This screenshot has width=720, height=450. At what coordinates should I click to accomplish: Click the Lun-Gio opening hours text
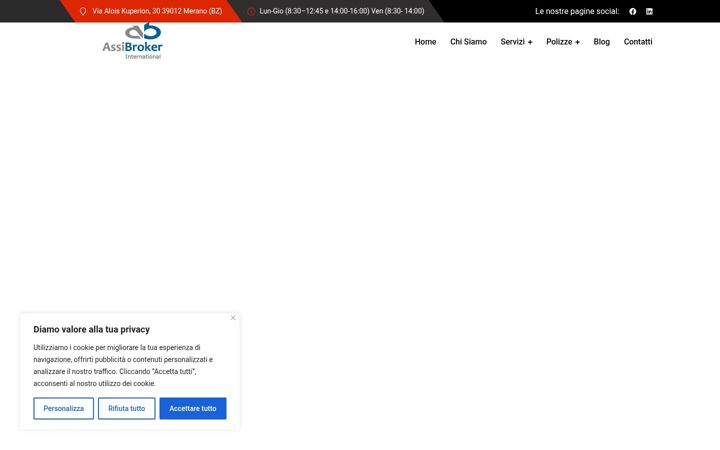coord(342,11)
